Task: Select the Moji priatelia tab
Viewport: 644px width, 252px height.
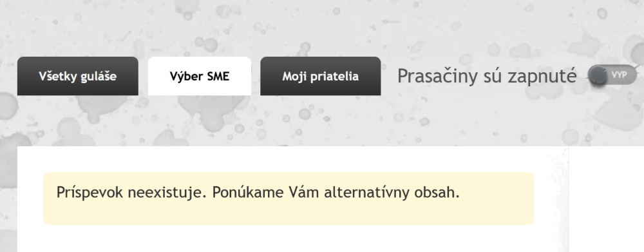Action: coord(320,76)
